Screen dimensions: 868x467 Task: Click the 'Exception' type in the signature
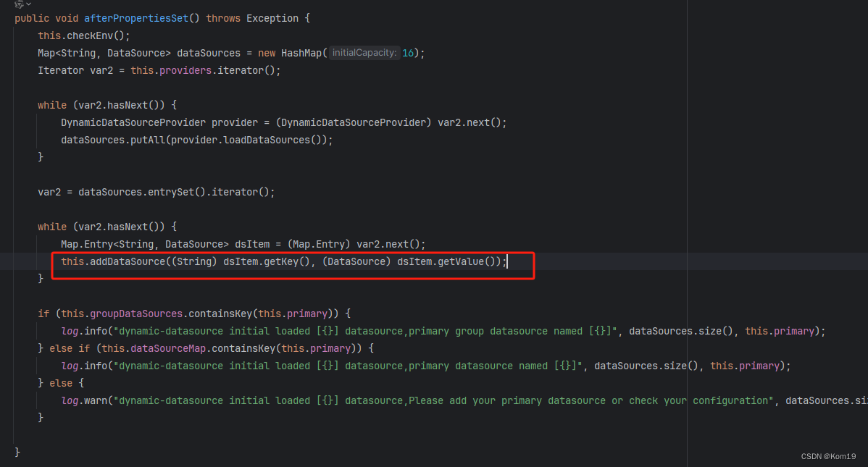[x=272, y=18]
